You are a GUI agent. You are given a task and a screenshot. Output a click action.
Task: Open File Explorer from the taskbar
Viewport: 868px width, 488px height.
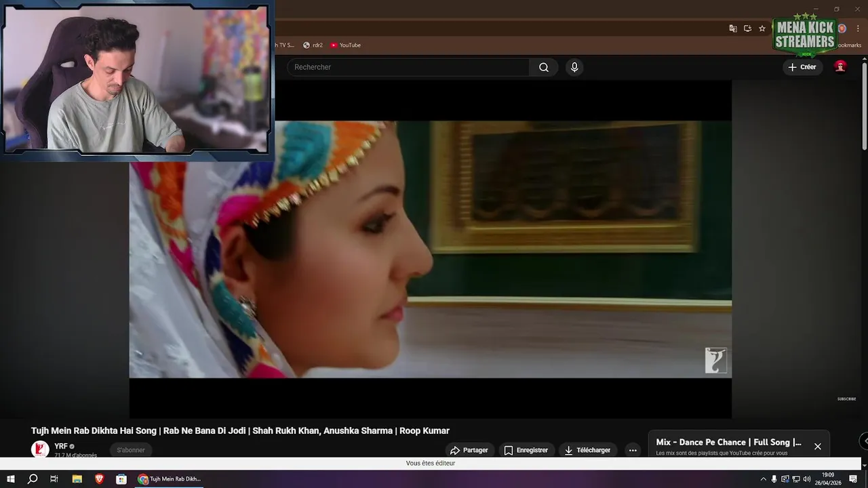(77, 479)
